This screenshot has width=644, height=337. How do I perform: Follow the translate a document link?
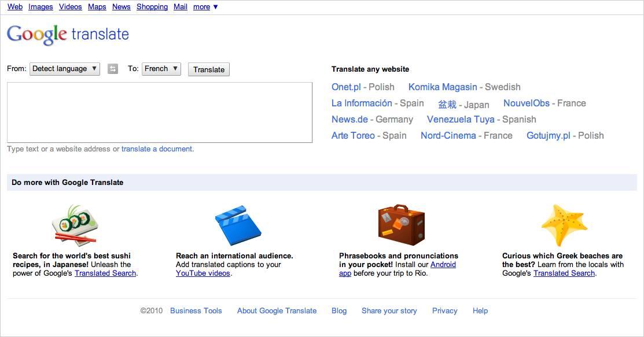(x=157, y=149)
